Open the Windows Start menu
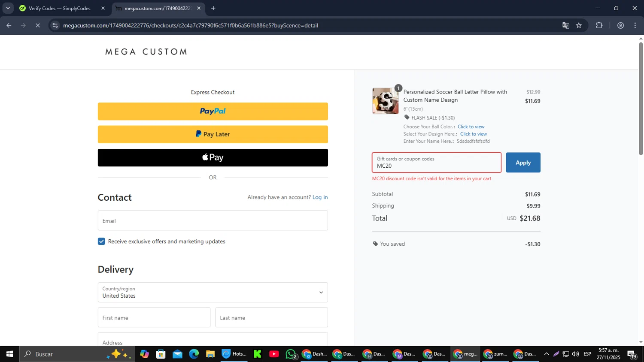 coord(9,354)
